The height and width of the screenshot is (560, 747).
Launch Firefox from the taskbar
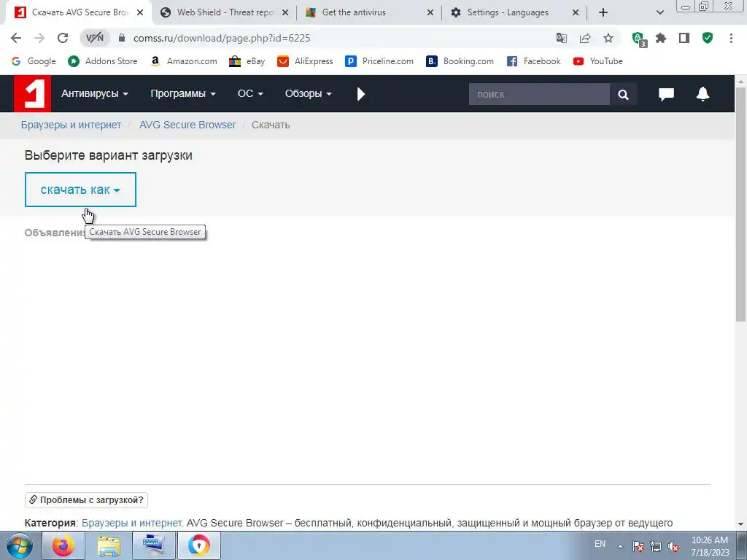pos(63,545)
